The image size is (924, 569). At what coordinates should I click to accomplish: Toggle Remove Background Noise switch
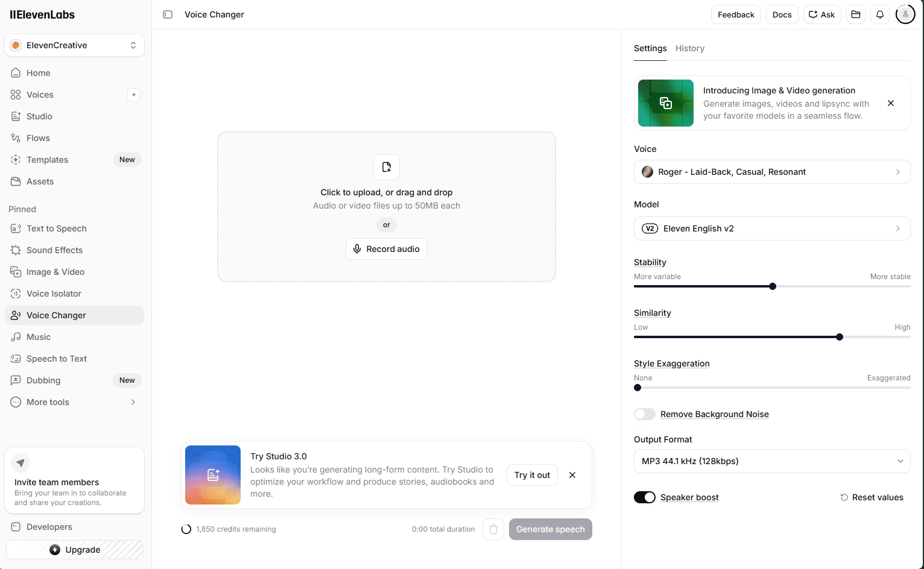[x=645, y=414]
